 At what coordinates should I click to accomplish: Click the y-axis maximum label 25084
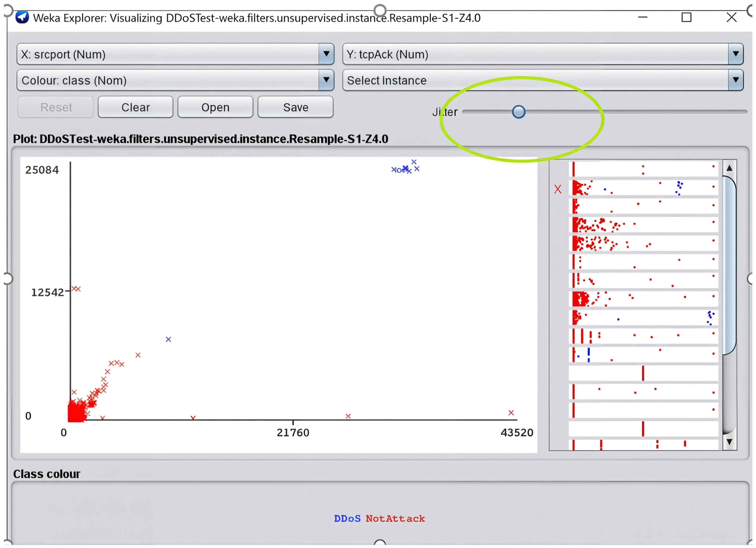[42, 170]
